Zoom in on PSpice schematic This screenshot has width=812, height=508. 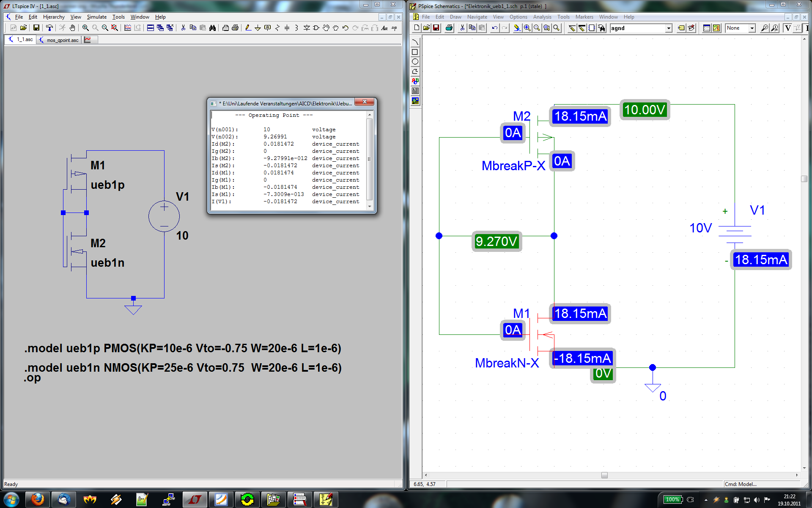click(x=527, y=28)
